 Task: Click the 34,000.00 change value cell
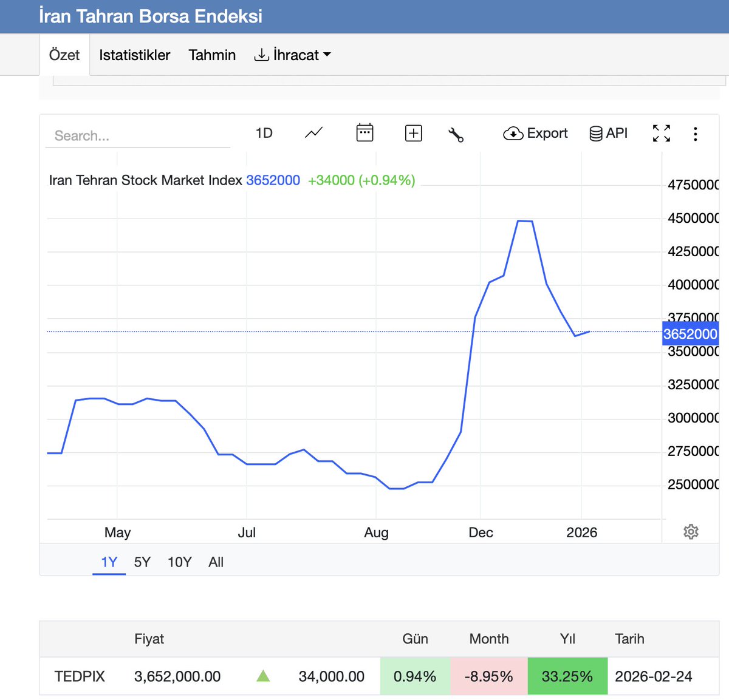pyautogui.click(x=332, y=676)
